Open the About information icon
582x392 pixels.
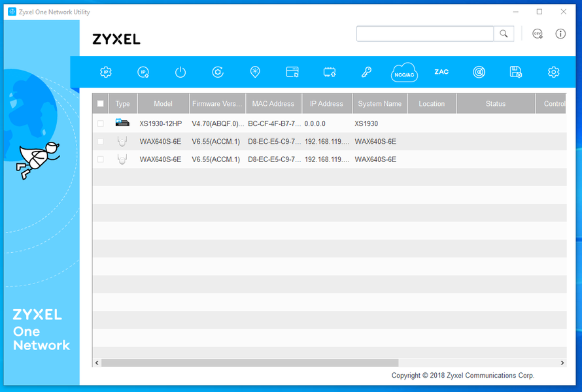click(560, 34)
